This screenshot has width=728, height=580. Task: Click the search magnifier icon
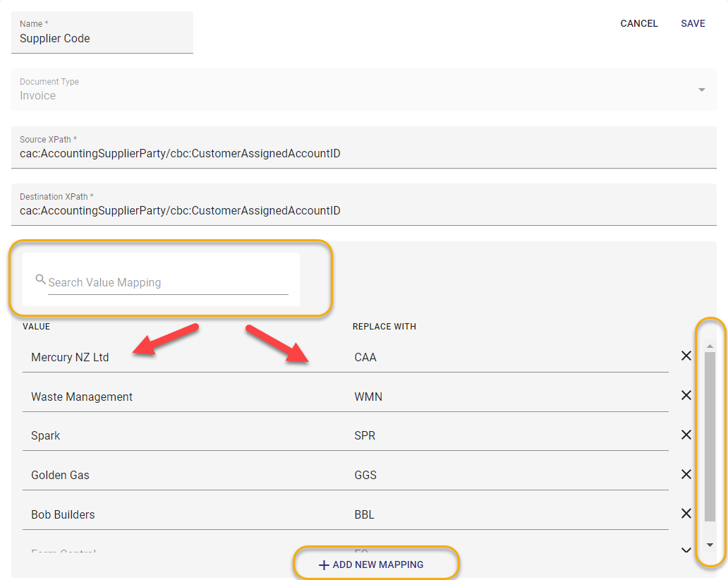41,279
